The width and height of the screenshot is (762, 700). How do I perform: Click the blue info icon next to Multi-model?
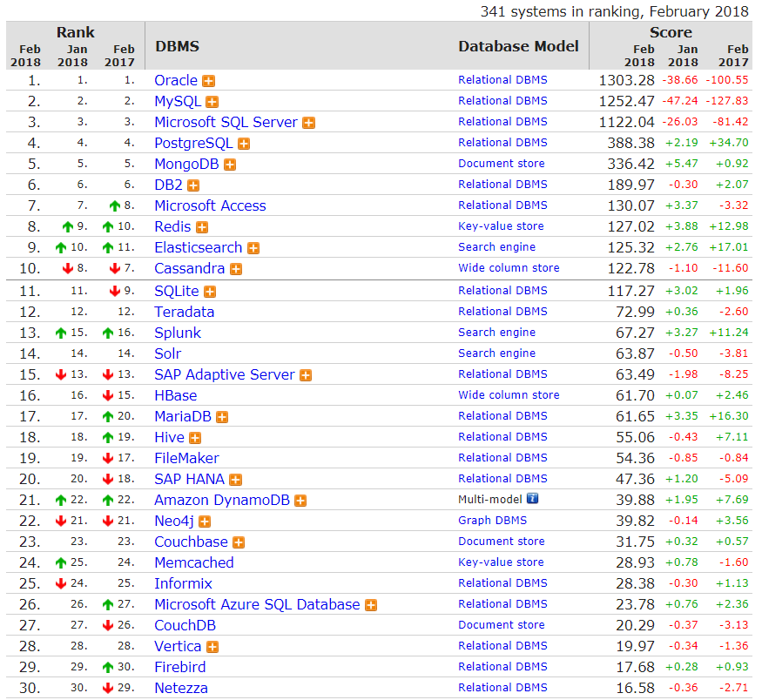point(533,498)
